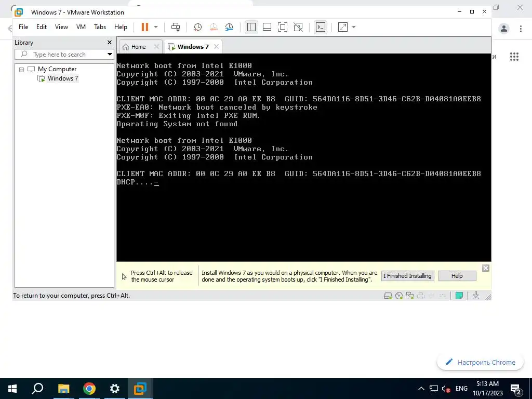
Task: Dismiss the yellow install hint bar
Action: 486,268
